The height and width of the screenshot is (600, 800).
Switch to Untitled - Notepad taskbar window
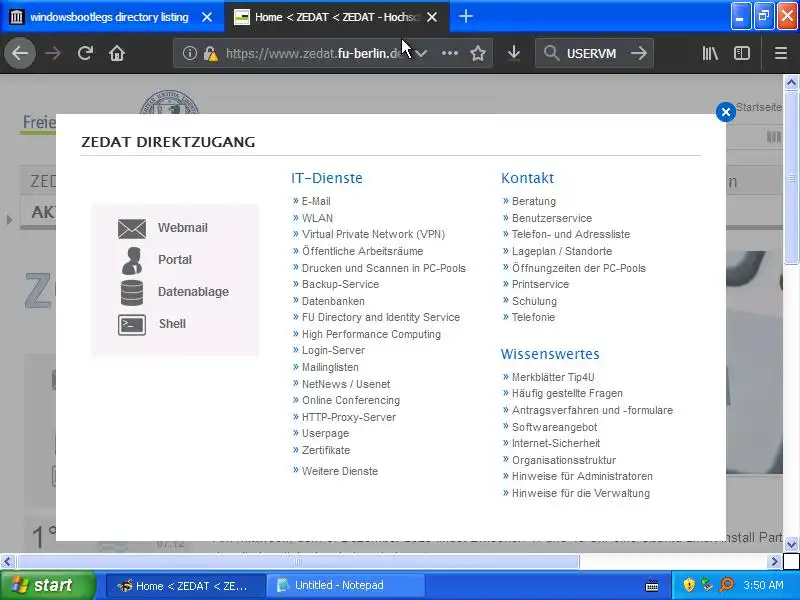(345, 585)
